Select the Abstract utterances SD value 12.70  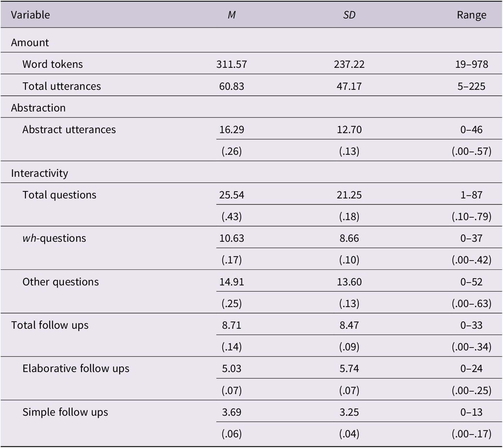tap(349, 130)
